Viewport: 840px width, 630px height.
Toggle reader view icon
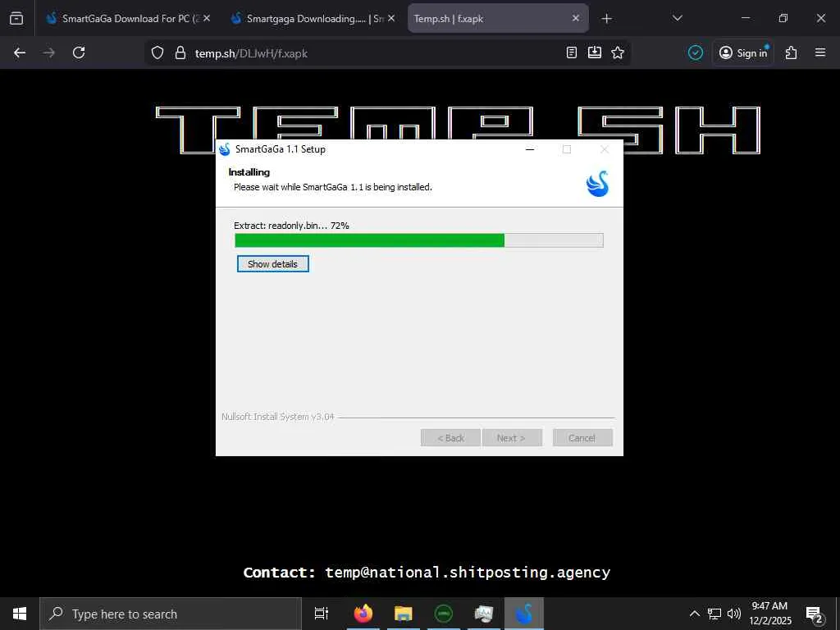click(x=572, y=52)
